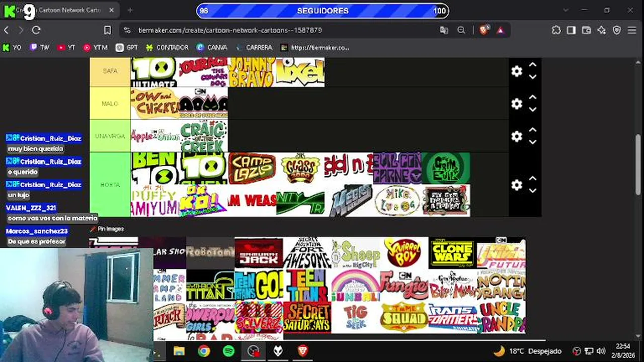Click the Pin Images button
644x362 pixels.
coord(107,229)
